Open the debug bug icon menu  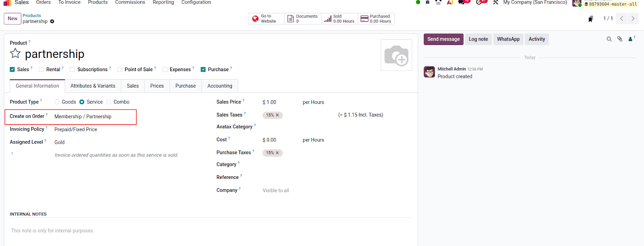tap(427, 2)
